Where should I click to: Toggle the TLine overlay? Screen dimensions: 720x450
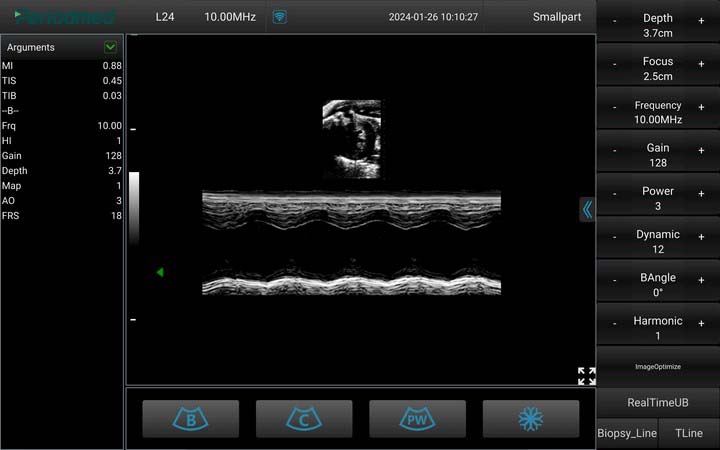pos(688,433)
